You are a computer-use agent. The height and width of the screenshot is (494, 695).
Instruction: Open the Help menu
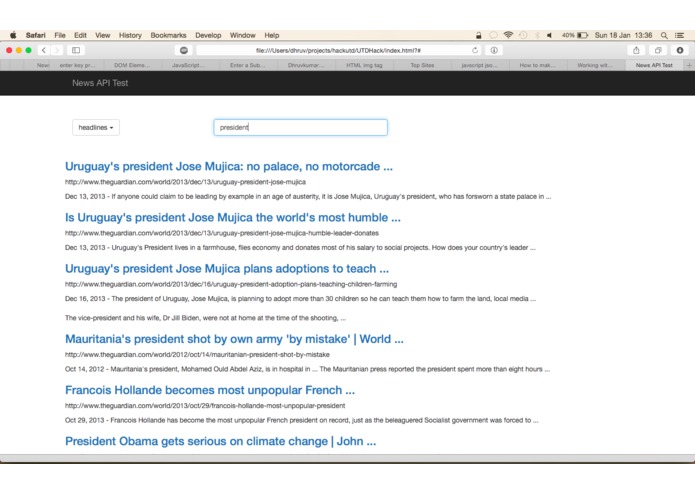(x=272, y=35)
